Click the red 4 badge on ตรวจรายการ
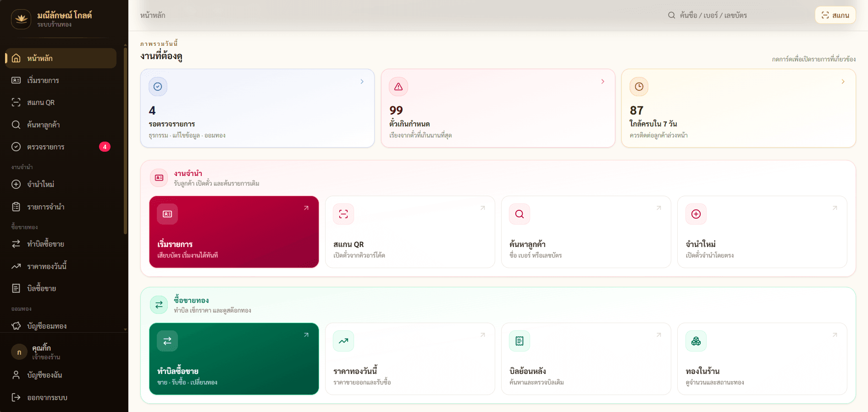 pyautogui.click(x=105, y=147)
